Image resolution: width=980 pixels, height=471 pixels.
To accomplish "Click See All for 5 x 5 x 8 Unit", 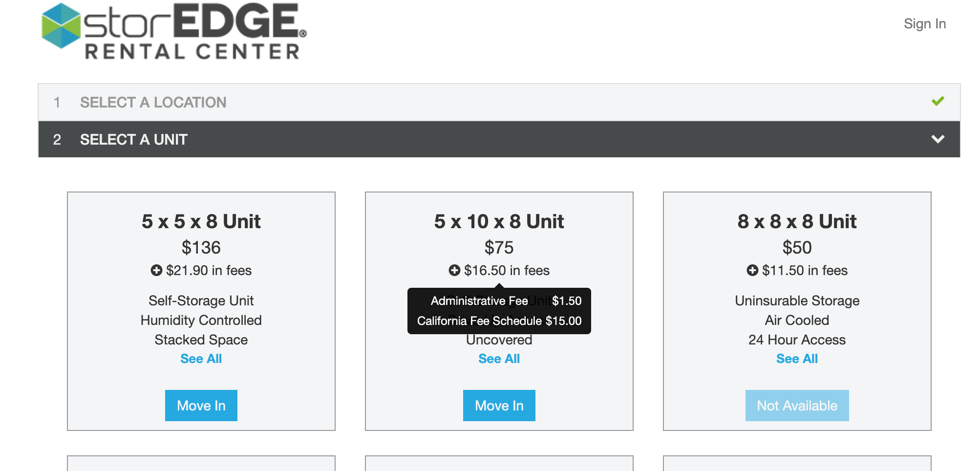I will tap(201, 359).
